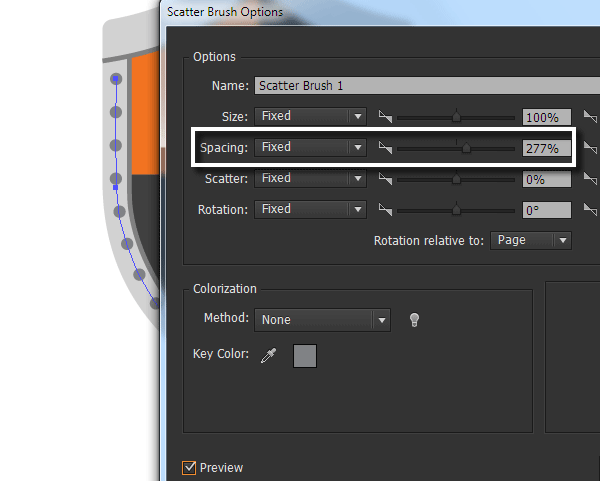Click the Size slider handle
This screenshot has height=481, width=600.
[456, 116]
